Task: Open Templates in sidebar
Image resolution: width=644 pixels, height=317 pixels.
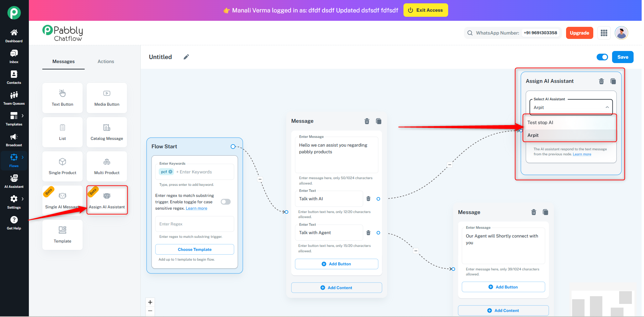Action: coord(14,119)
